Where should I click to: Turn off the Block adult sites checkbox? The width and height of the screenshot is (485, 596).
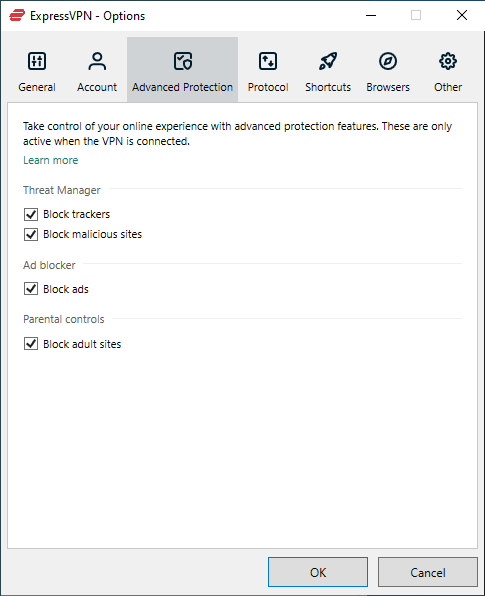[x=31, y=344]
